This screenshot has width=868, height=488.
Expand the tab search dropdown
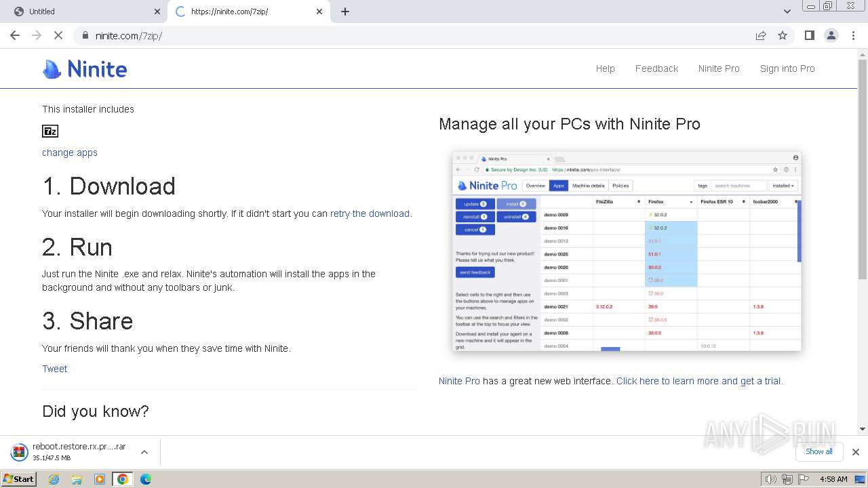(x=787, y=12)
